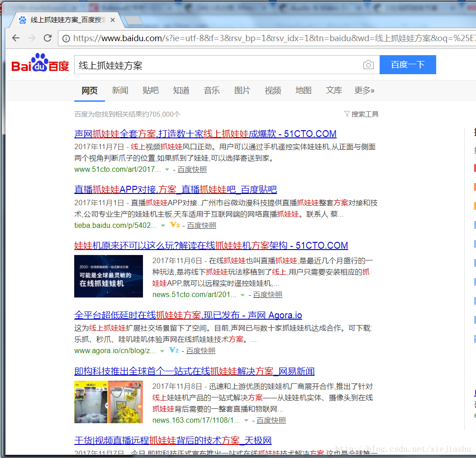
Task: Switch to the 文库 tab
Action: (334, 90)
